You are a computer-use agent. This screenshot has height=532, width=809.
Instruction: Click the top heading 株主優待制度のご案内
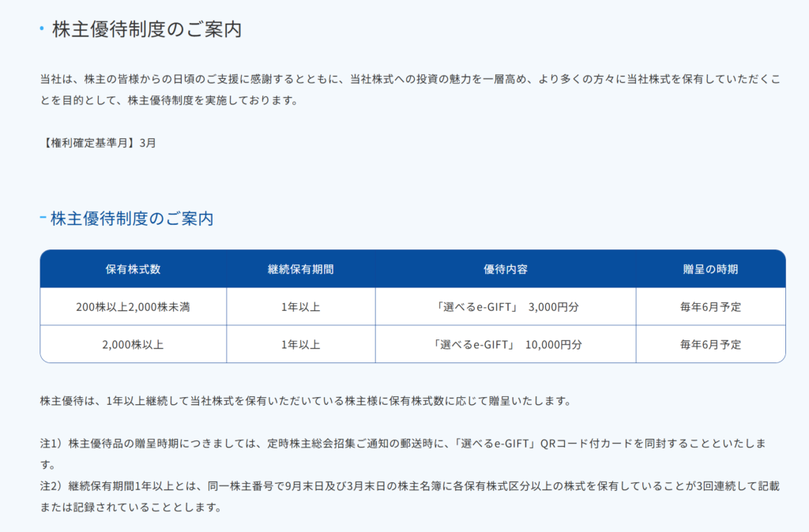coord(146,29)
